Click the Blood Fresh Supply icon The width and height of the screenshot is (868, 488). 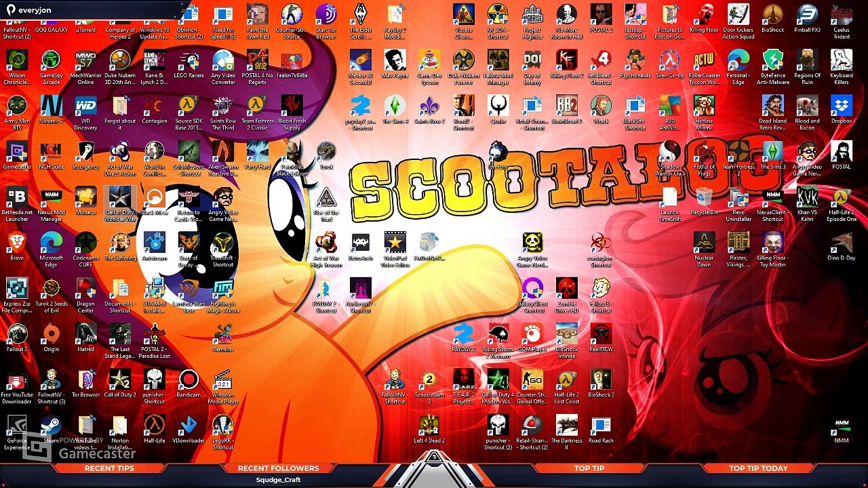292,113
